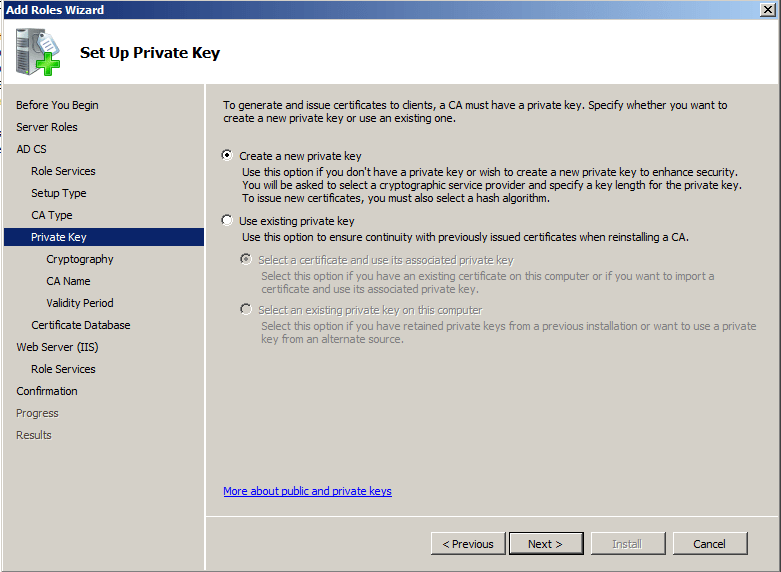
Task: Select Create a new private key
Action: tap(228, 156)
